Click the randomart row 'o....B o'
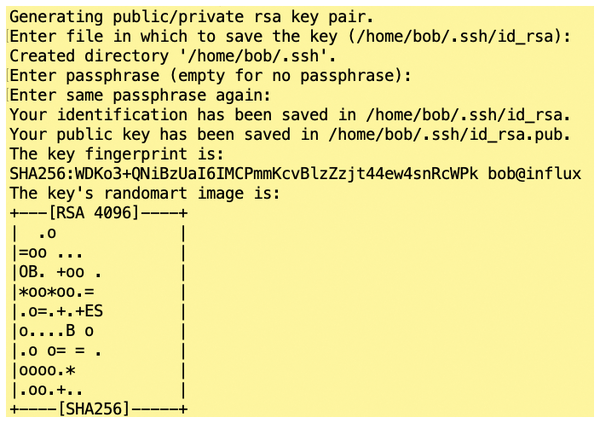Screen dimensions: 600x423 coord(99,331)
